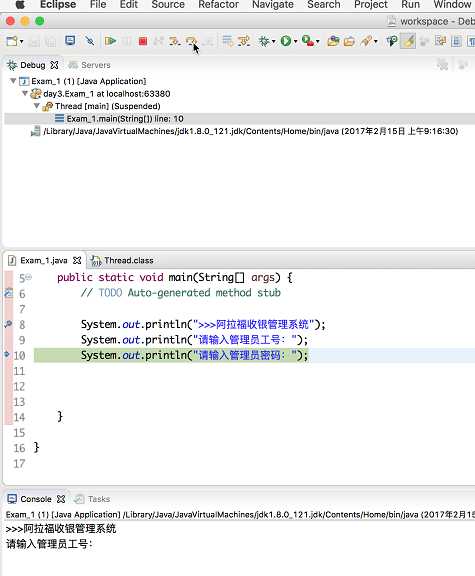Click the Run Last Tool icon

tap(308, 41)
